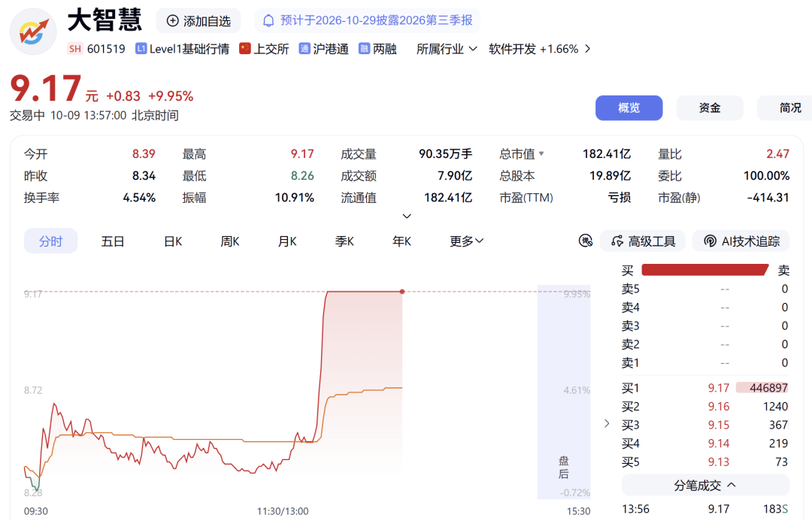Screen dimensions: 812x521
Task: Click the SH exchange badge icon
Action: [x=75, y=49]
